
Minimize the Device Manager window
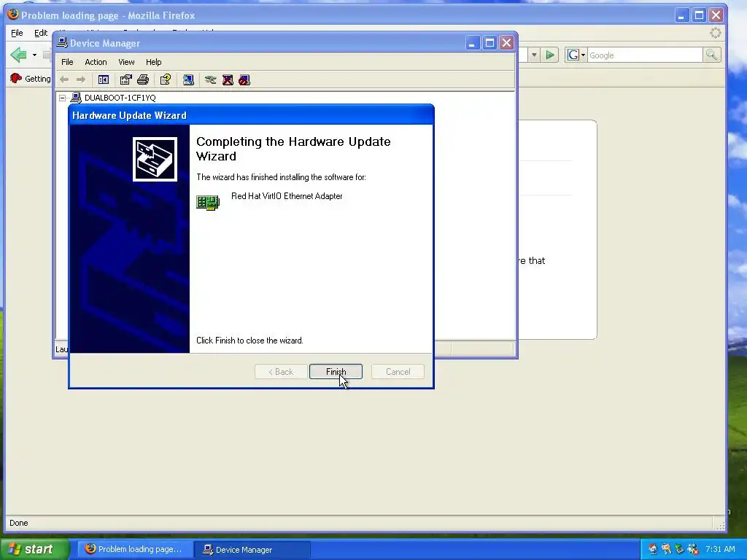(472, 43)
